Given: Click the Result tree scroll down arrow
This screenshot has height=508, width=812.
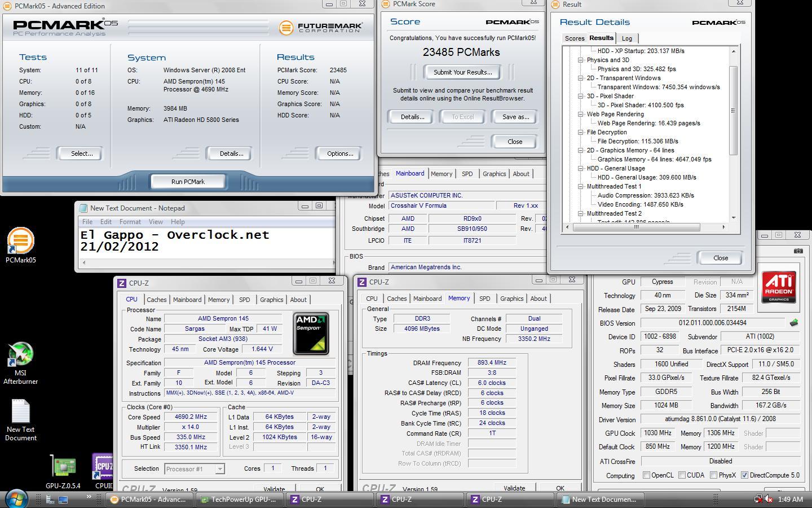Looking at the screenshot, I should 733,218.
